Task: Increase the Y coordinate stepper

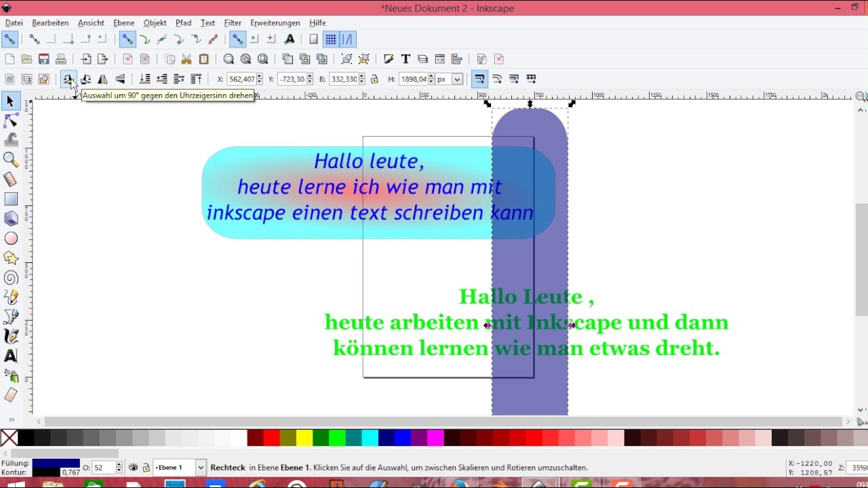Action: point(310,76)
